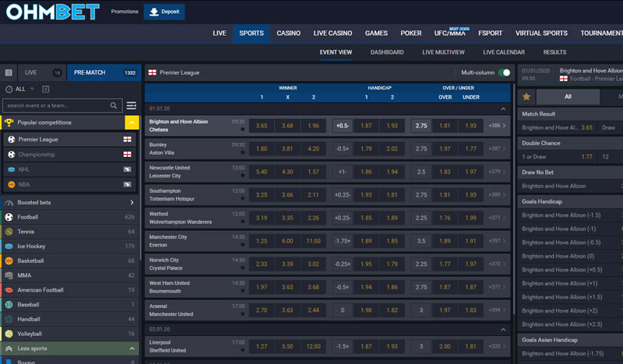Viewport: 623px width, 364px height.
Task: Click England flag next to Premier League
Action: coord(127,139)
